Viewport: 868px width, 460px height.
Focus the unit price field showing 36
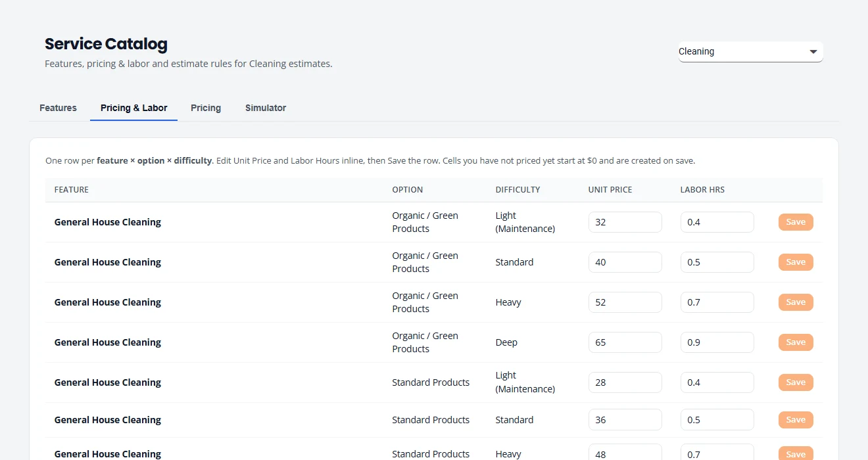pos(625,420)
